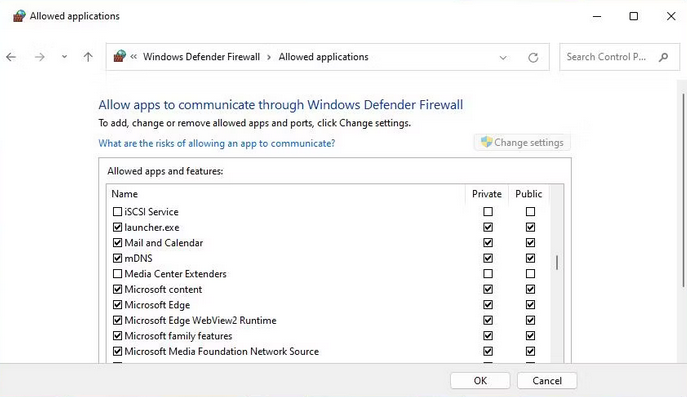Viewport: 687px width, 397px height.
Task: Toggle Public for Mail and Calendar
Action: click(530, 242)
